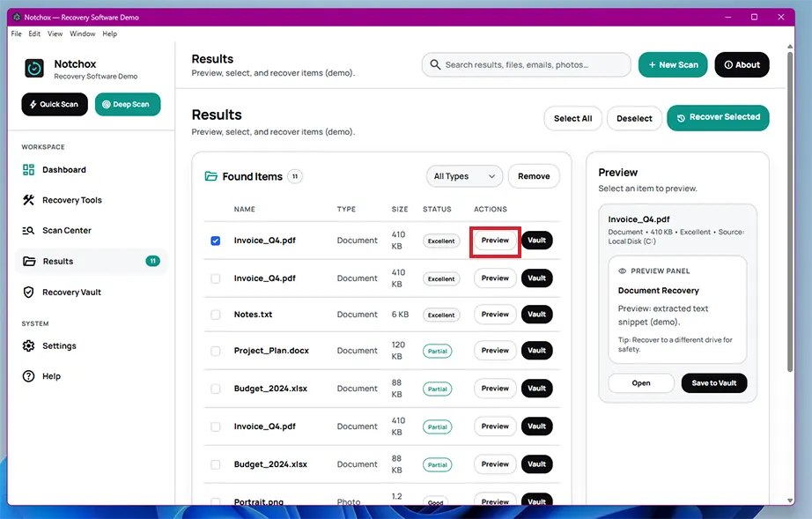Tick the checkbox for Notes.txt
This screenshot has width=812, height=519.
[216, 315]
